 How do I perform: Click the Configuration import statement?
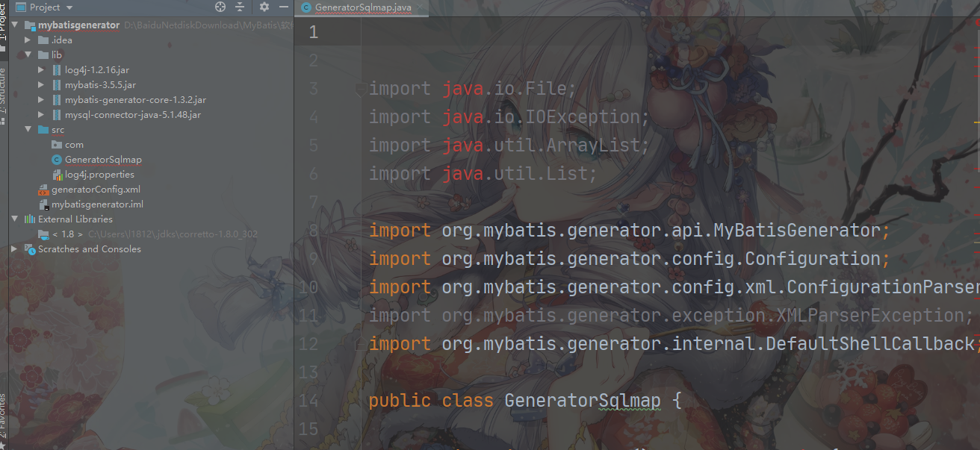click(x=629, y=259)
